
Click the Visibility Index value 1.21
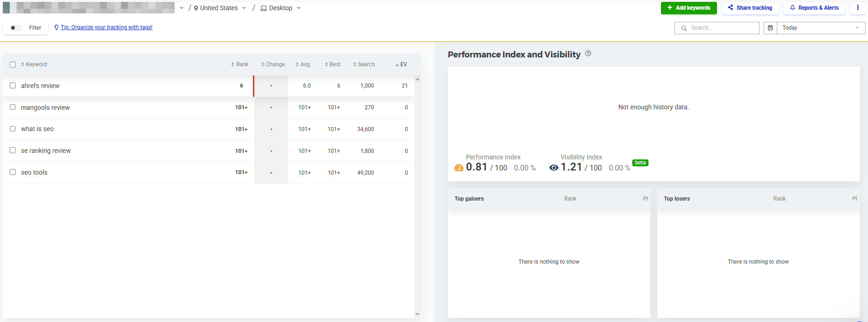[x=572, y=167]
